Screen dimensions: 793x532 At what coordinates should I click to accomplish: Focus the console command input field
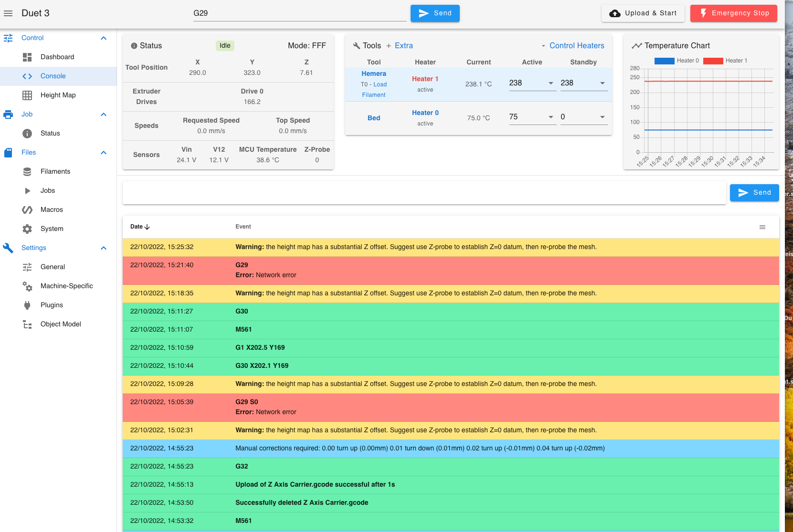coord(424,193)
